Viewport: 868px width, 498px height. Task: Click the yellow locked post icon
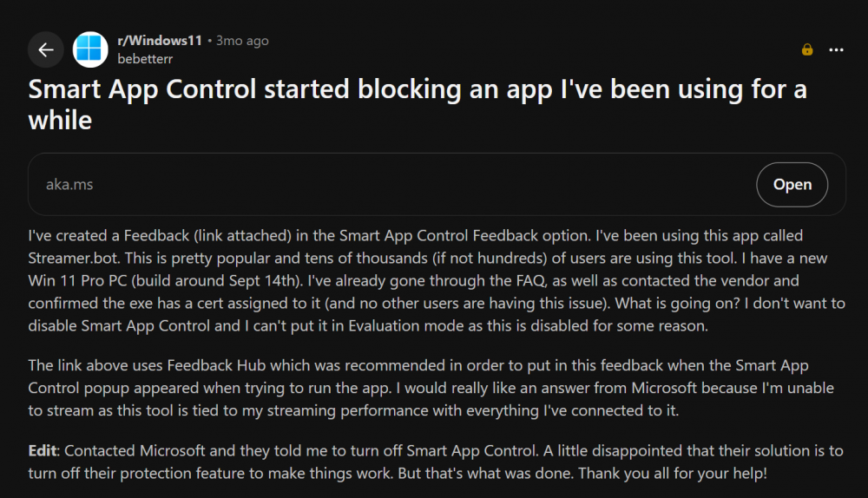807,49
